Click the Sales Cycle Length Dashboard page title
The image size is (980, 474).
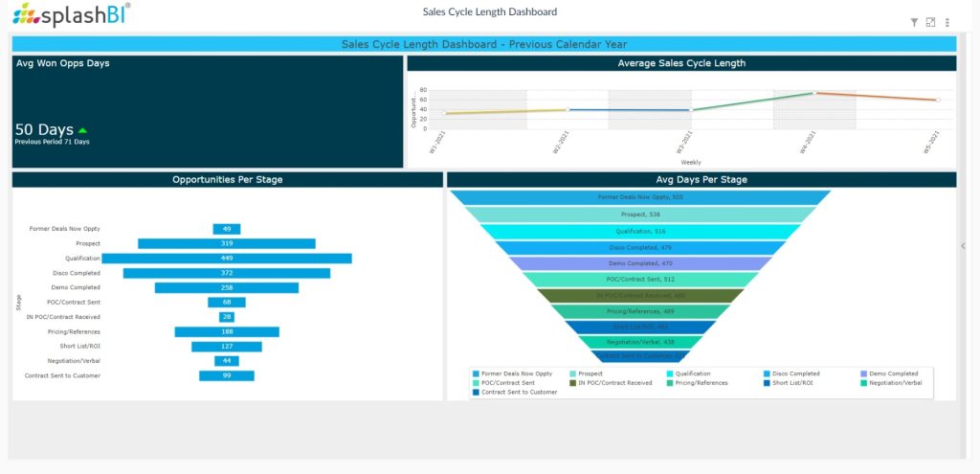tap(490, 11)
